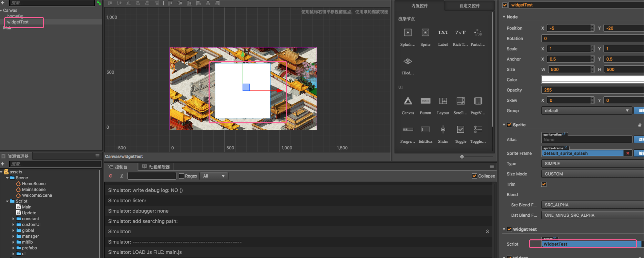The image size is (644, 258).
Task: Click the green link icon in hierarchy
Action: [x=99, y=3]
